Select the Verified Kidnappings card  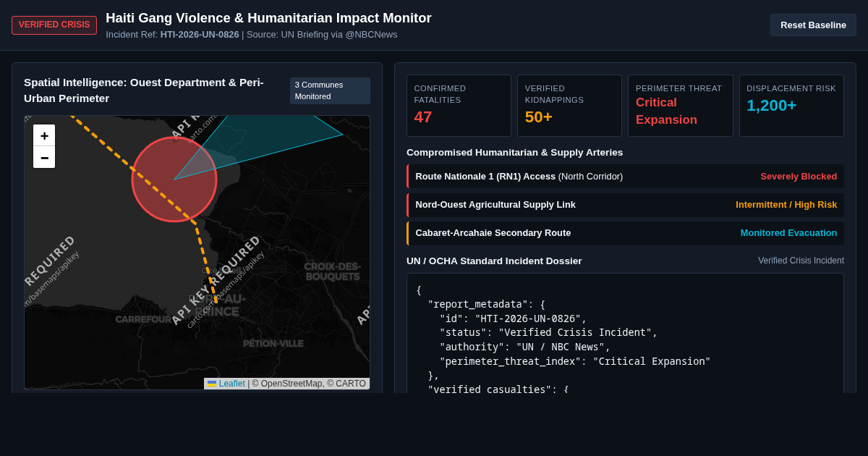point(569,106)
